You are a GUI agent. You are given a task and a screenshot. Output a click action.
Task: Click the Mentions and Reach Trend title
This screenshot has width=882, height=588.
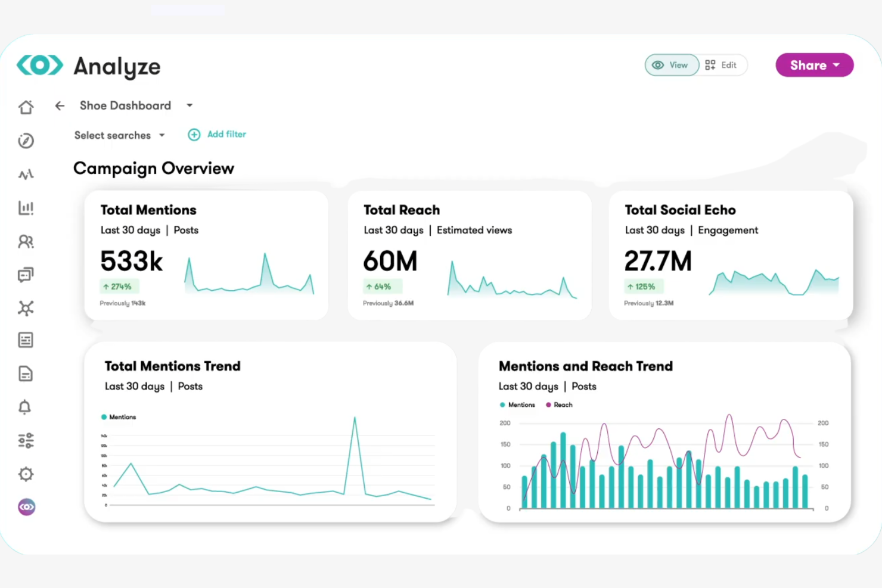point(586,366)
